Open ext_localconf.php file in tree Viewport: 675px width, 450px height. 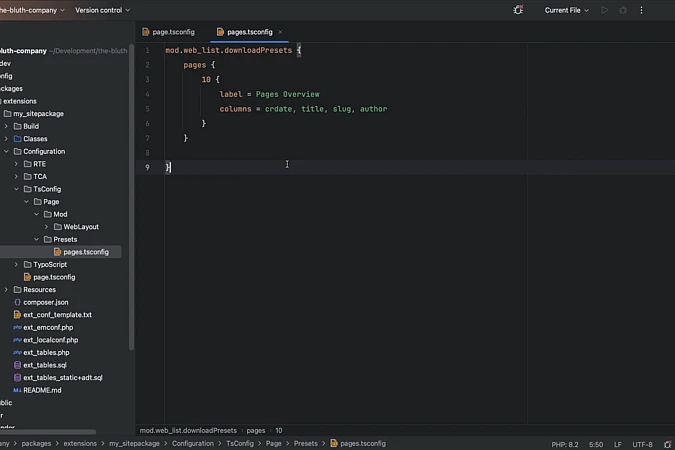point(50,340)
